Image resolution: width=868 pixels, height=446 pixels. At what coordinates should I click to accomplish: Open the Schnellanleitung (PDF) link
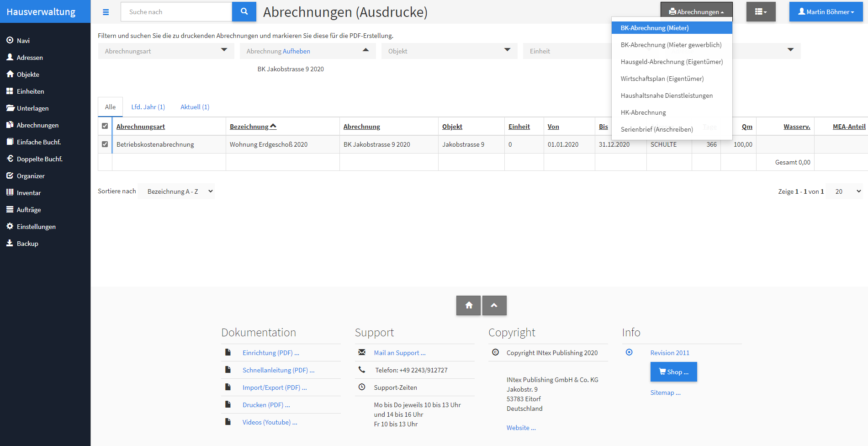(x=278, y=370)
